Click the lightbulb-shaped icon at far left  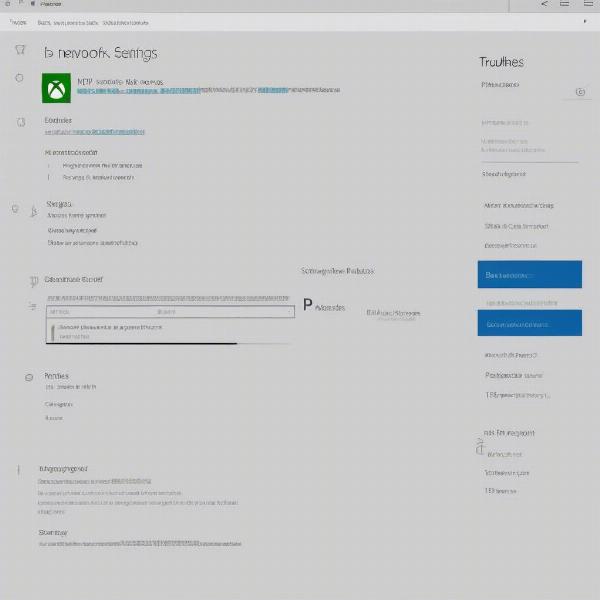tap(15, 209)
